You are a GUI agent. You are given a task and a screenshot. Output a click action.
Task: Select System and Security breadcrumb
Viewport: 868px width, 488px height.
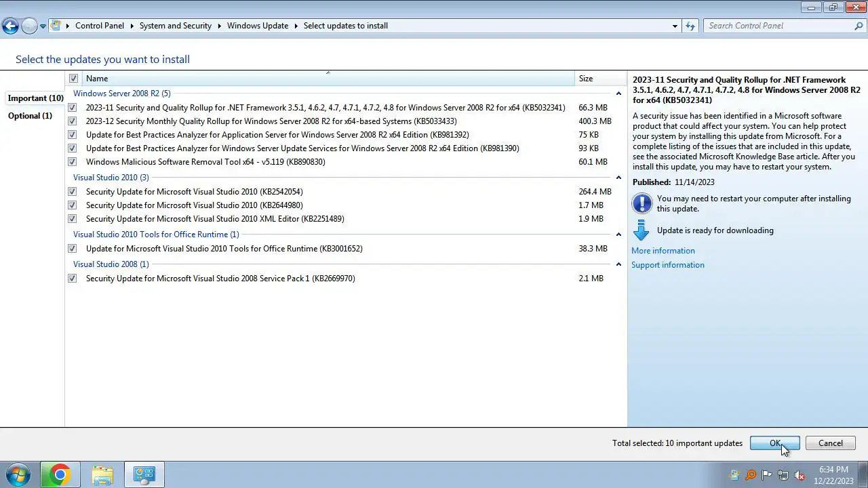pos(176,26)
